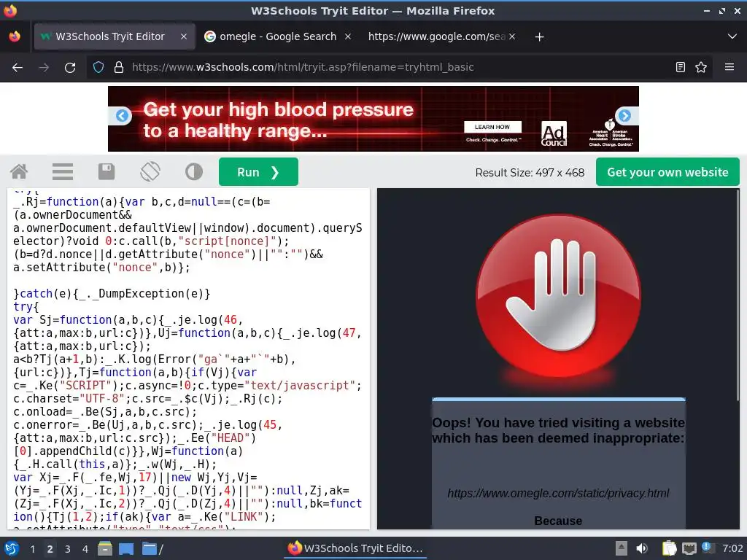Expand the list all tabs chevron

point(732,36)
